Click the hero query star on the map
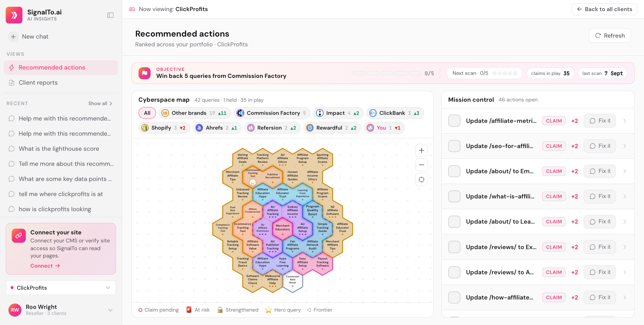Screen dimensions: 644x325 pos(253,183)
